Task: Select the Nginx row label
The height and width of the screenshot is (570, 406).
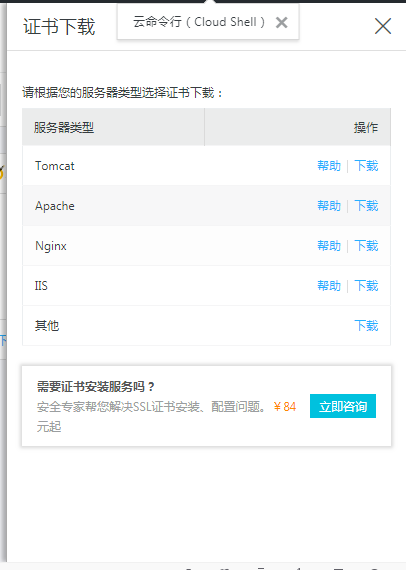Action: pos(51,246)
